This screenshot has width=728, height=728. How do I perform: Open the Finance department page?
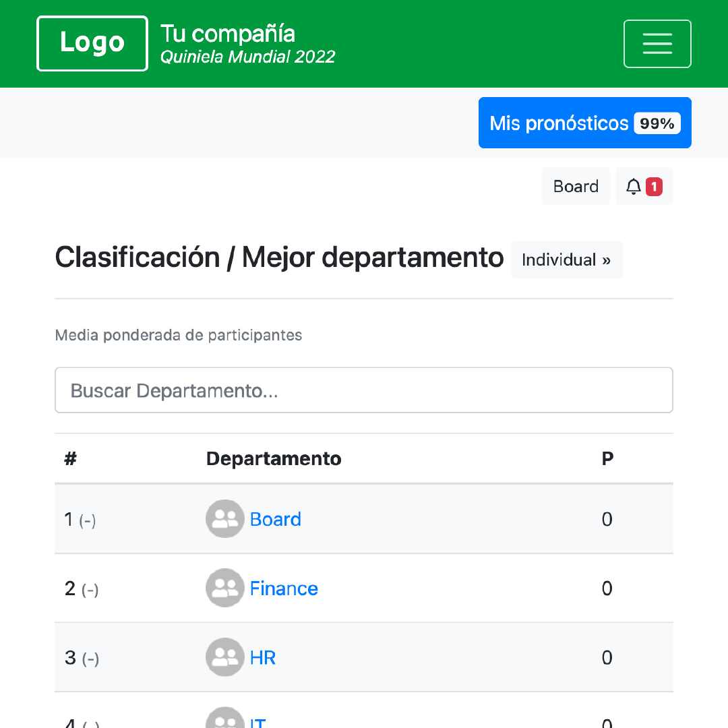coord(284,588)
